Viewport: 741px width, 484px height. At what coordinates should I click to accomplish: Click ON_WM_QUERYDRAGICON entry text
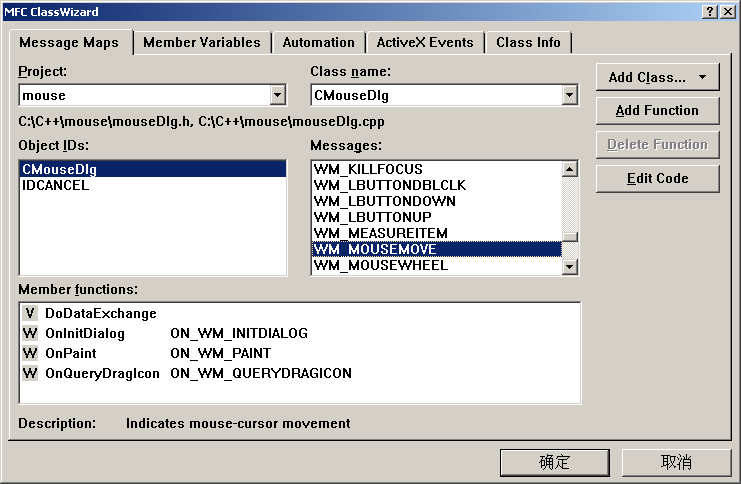(x=261, y=373)
